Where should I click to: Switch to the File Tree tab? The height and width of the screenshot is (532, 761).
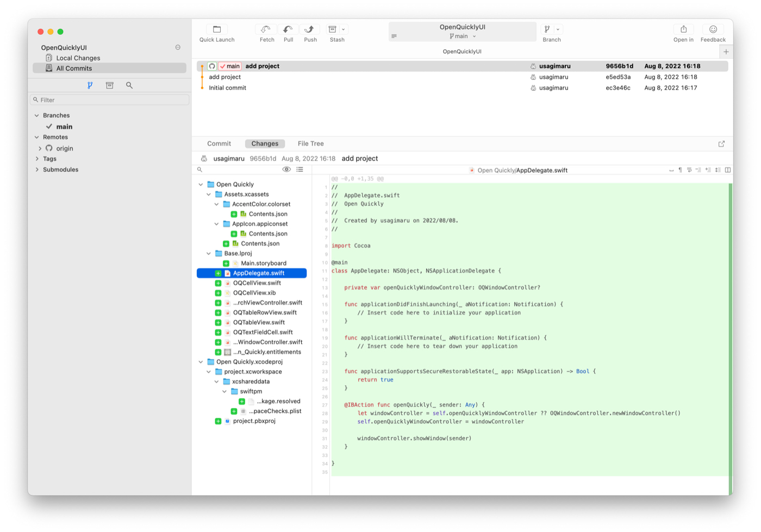(310, 144)
